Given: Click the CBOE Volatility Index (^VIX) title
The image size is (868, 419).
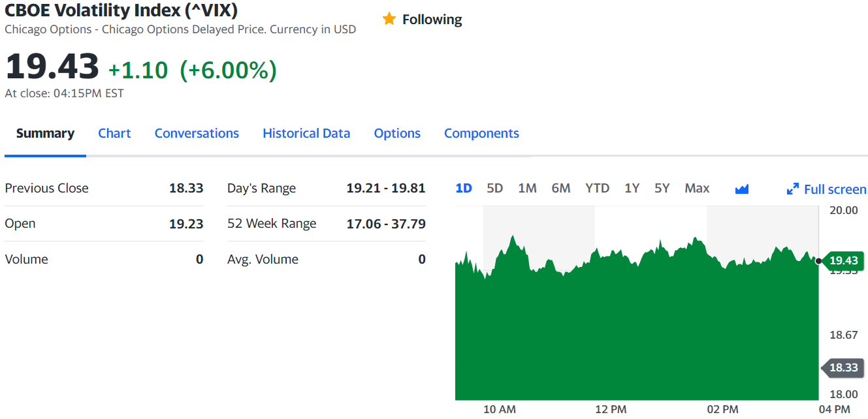Looking at the screenshot, I should pyautogui.click(x=121, y=10).
